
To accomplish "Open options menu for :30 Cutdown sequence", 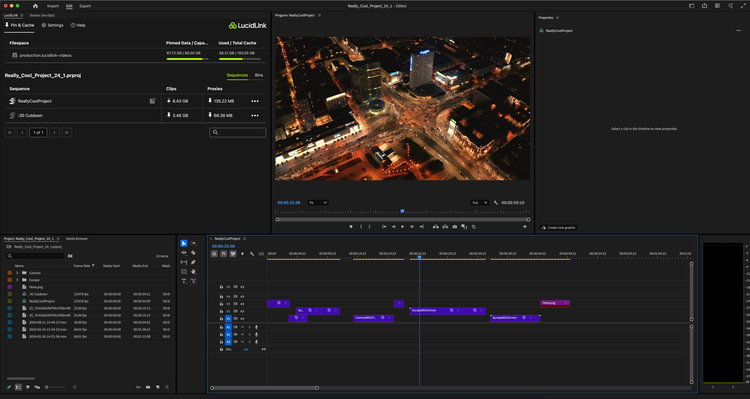I will coord(255,116).
